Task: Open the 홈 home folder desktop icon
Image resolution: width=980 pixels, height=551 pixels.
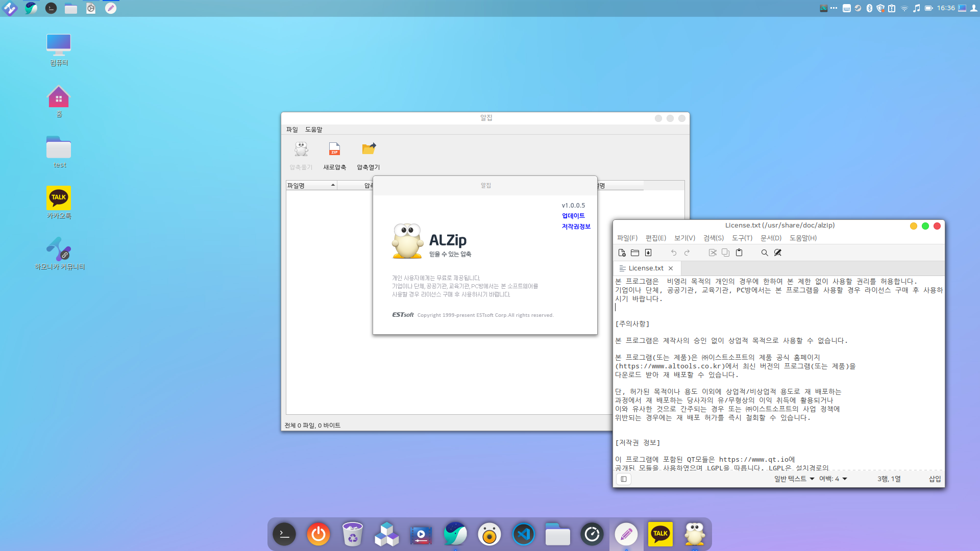Action: point(59,101)
